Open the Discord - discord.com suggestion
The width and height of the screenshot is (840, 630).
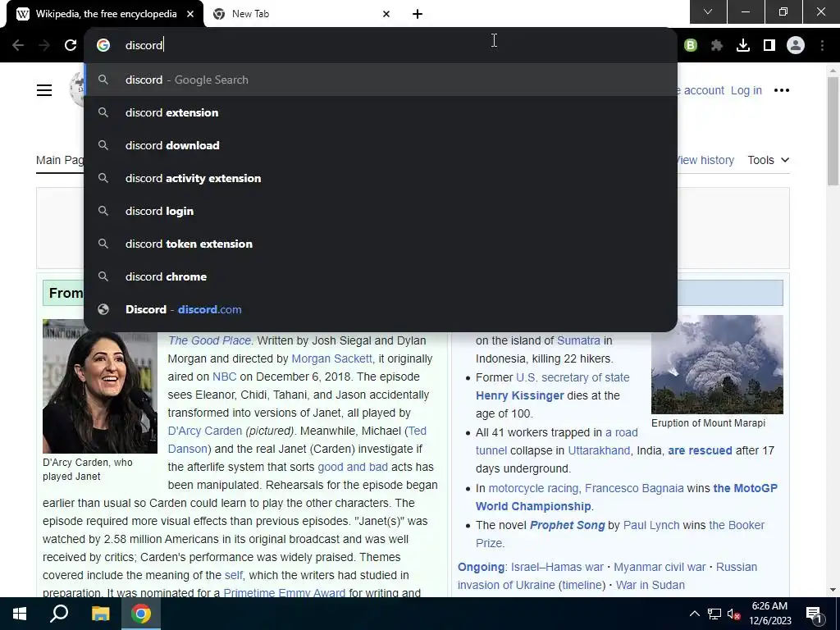pos(381,309)
